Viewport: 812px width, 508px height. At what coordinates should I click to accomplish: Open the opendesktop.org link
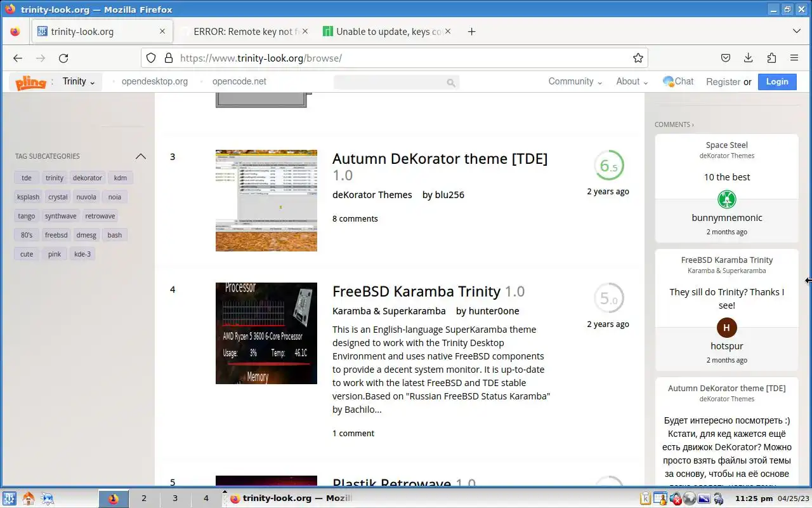coord(155,81)
